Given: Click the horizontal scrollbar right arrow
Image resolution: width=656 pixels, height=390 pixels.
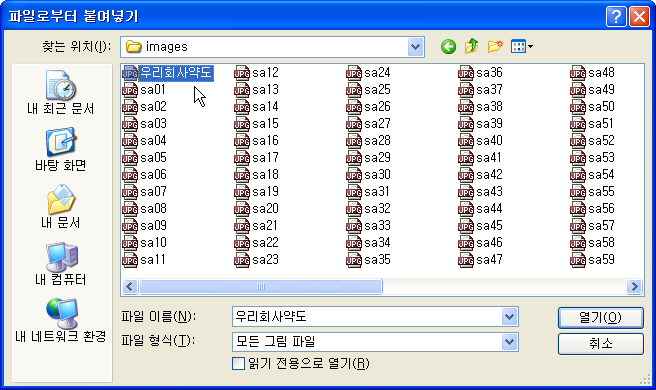Looking at the screenshot, I should coord(634,287).
